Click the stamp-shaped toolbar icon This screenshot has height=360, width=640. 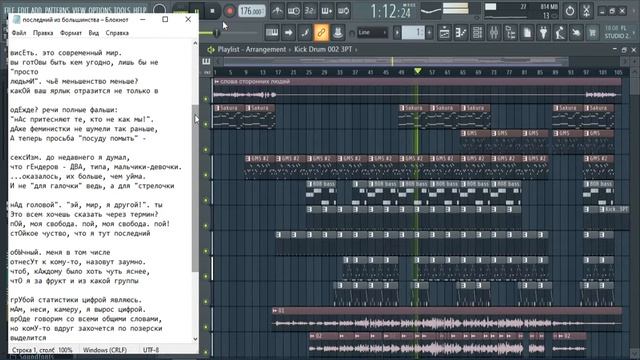[x=338, y=33]
